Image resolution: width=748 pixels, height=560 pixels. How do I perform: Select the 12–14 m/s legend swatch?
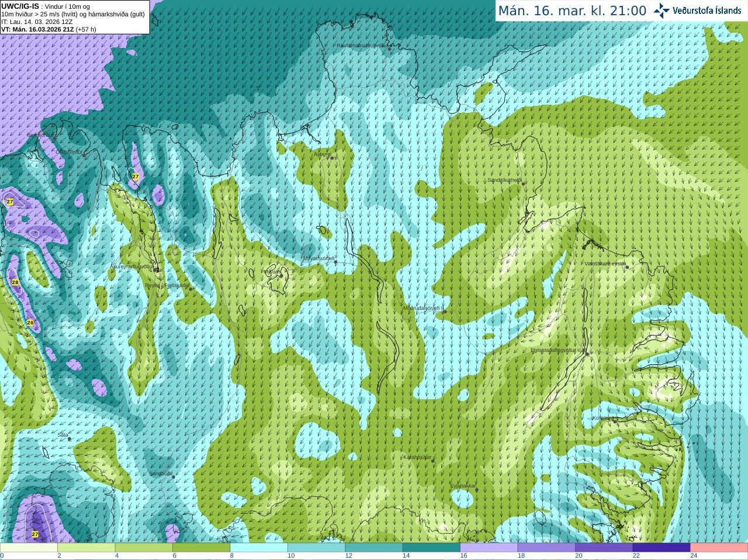coord(374,547)
